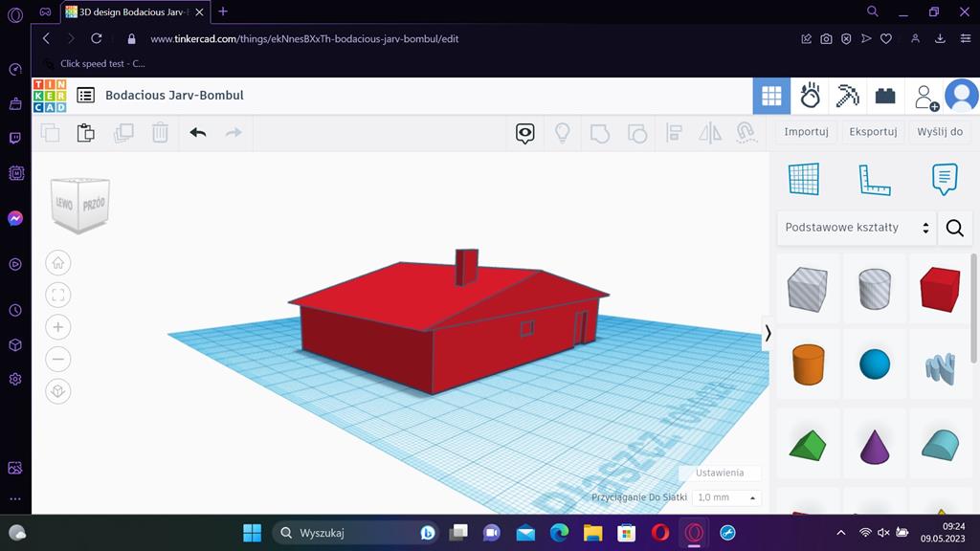
Task: Click the Importuj button
Action: (806, 132)
